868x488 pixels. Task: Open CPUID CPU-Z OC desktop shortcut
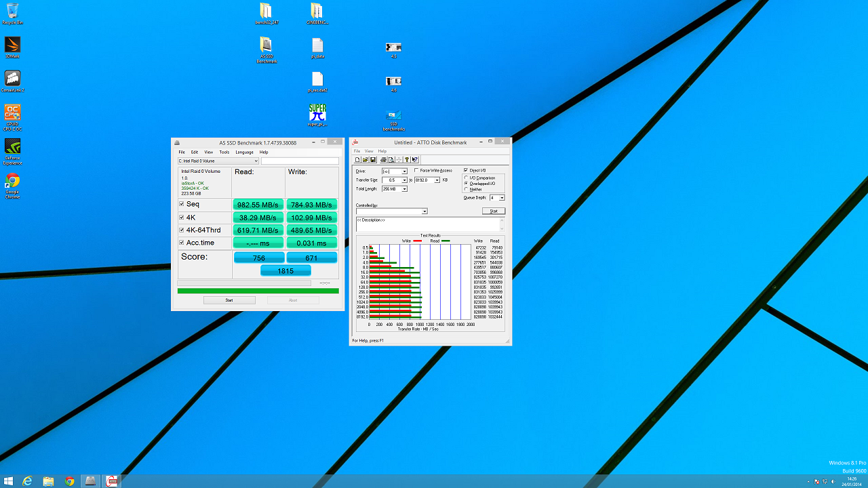pos(12,117)
